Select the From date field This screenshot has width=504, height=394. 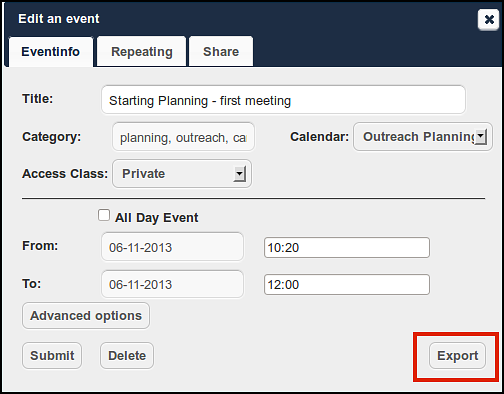tap(172, 247)
